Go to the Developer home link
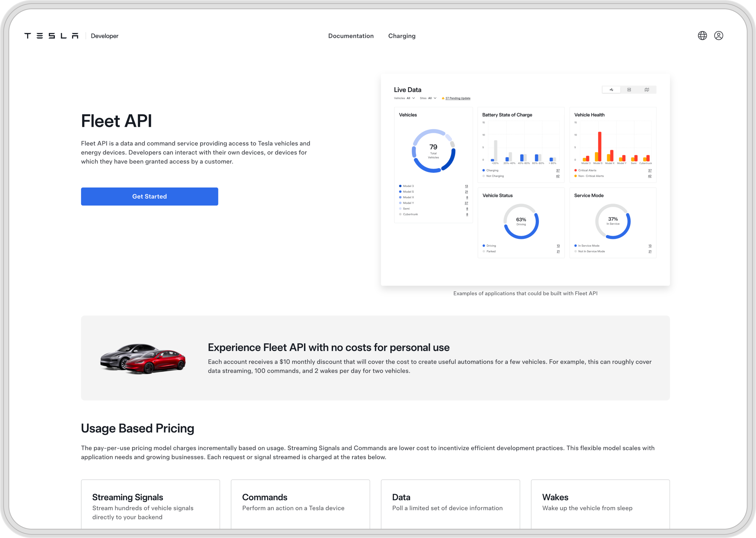 [104, 36]
